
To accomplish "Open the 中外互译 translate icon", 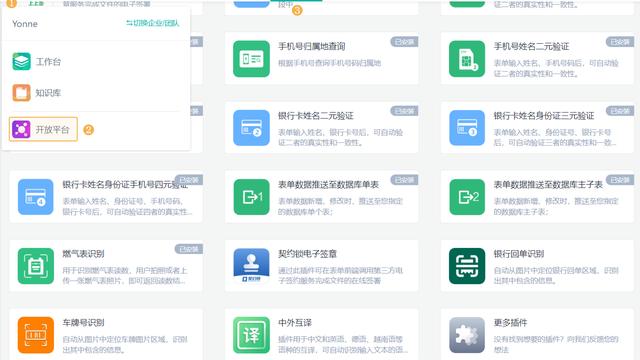I will pyautogui.click(x=251, y=335).
